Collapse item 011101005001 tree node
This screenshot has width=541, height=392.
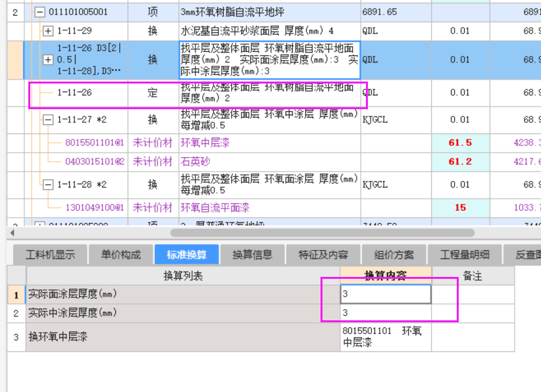(39, 12)
